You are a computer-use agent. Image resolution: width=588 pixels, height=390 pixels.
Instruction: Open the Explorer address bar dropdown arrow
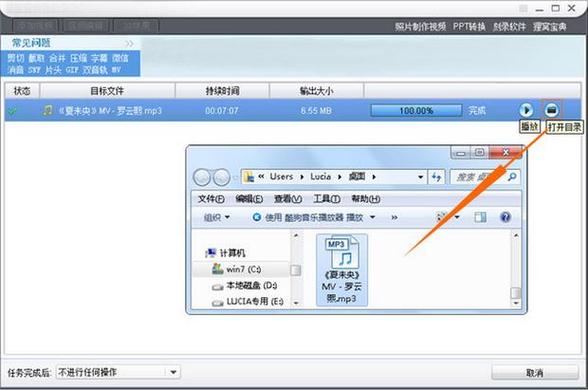420,176
